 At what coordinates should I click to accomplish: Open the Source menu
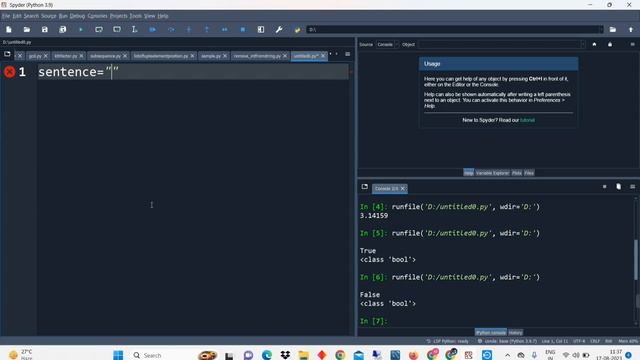click(x=49, y=16)
